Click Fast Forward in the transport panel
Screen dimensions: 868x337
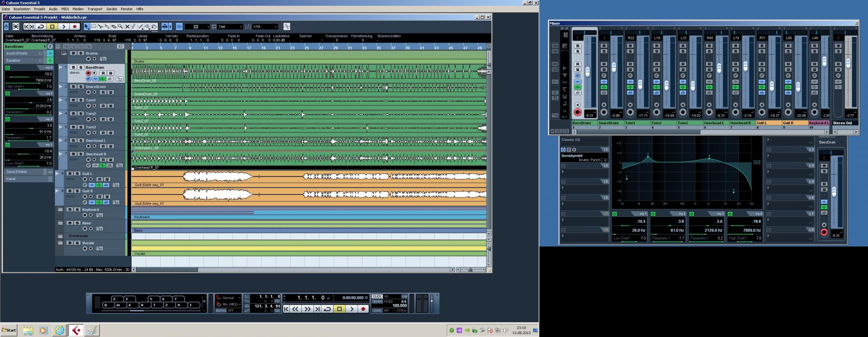point(307,309)
